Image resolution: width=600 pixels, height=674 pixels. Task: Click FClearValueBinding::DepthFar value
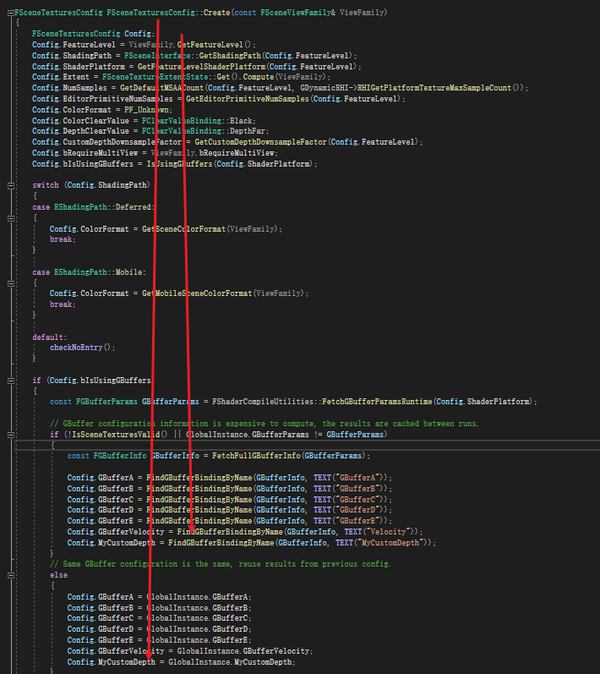pyautogui.click(x=205, y=131)
